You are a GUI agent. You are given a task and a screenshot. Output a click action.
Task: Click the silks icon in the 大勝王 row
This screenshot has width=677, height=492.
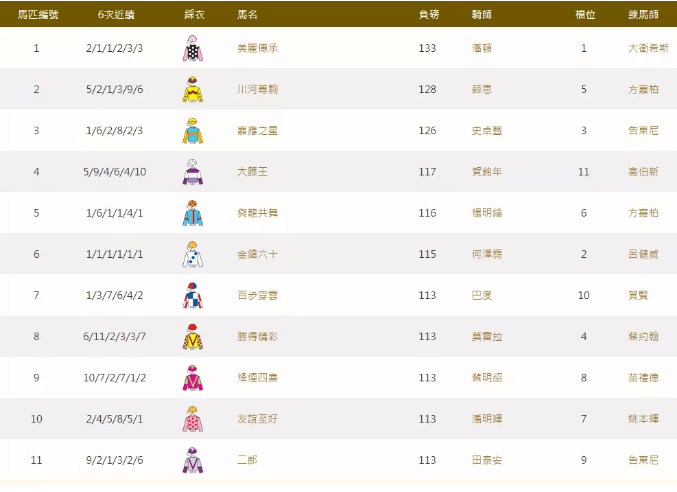point(192,172)
